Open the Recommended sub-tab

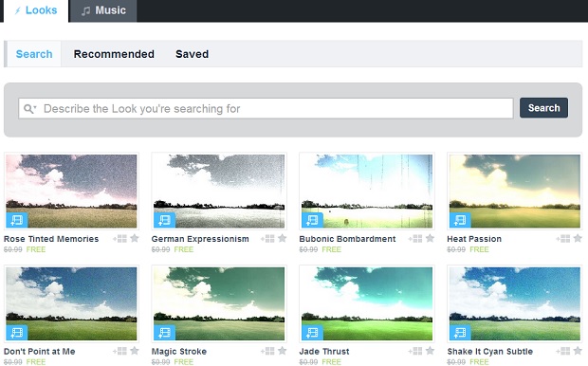114,54
